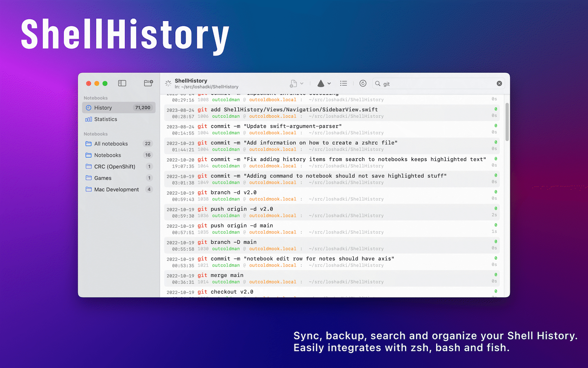Select the Fix adding history items commit
Viewport: 588px width, 368px height.
pyautogui.click(x=333, y=162)
